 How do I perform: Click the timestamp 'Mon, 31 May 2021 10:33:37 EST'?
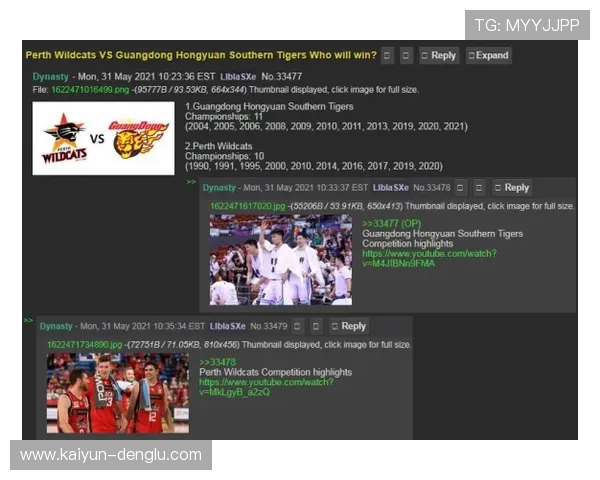click(x=305, y=188)
